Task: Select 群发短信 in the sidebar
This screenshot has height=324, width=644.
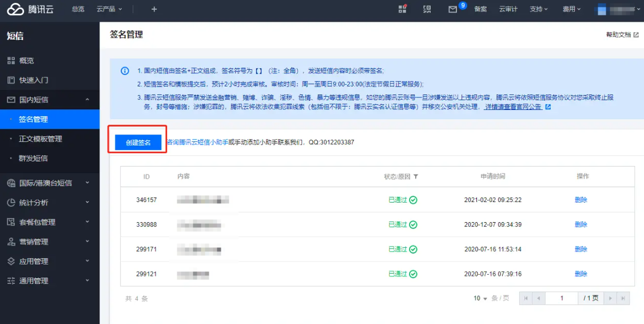Action: click(50, 159)
